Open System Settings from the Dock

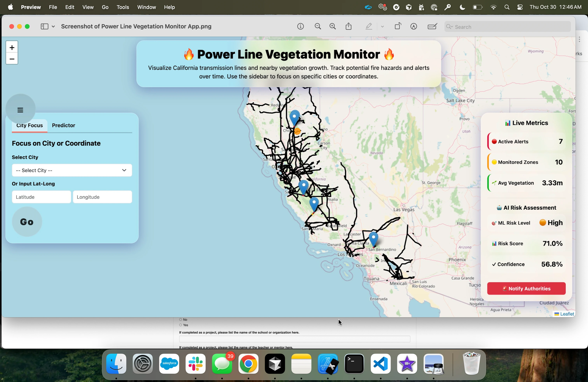pyautogui.click(x=143, y=364)
